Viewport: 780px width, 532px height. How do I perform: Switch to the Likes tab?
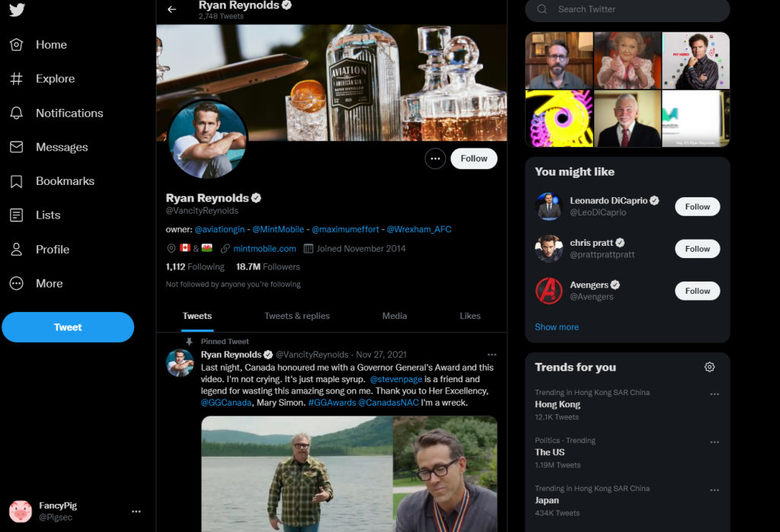(x=470, y=316)
